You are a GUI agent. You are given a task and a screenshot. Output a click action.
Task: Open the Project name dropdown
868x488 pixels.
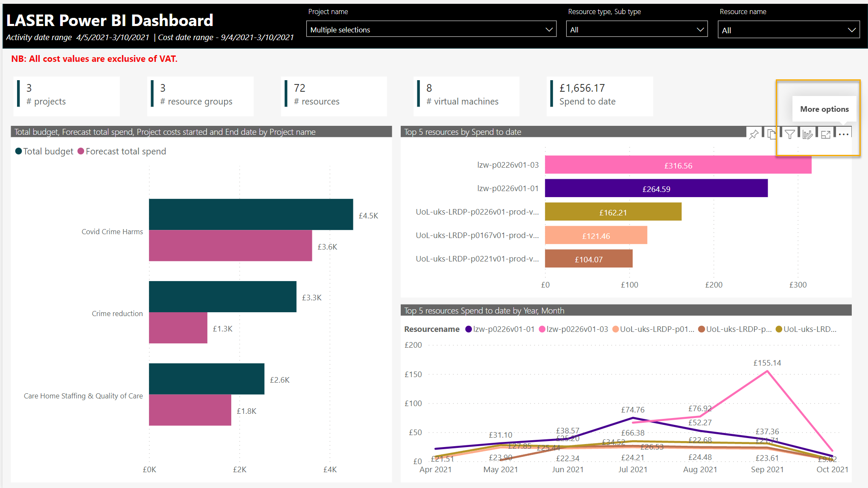pos(431,29)
